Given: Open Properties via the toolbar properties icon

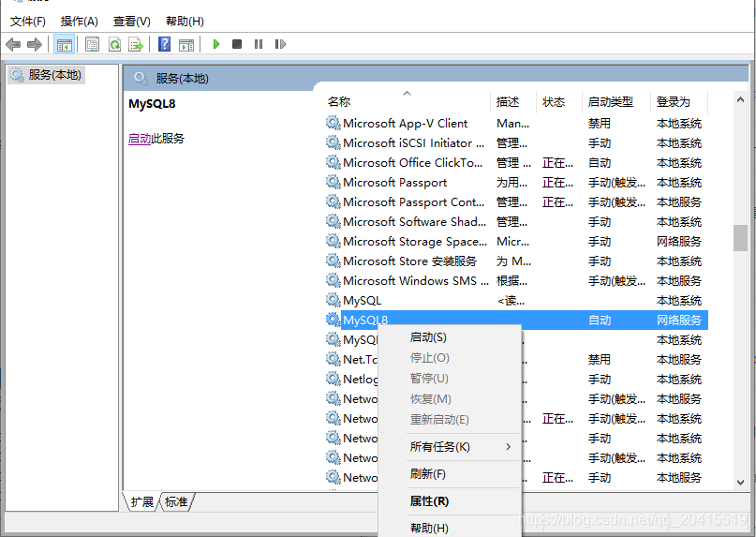Looking at the screenshot, I should coord(92,44).
